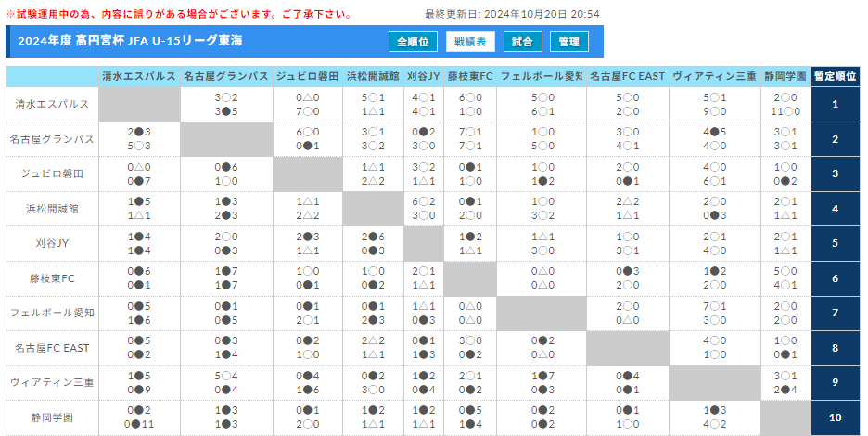Screen dimensions: 868x436
Task: Click rank 3 in the 暫定順位 column
Action: pos(835,174)
